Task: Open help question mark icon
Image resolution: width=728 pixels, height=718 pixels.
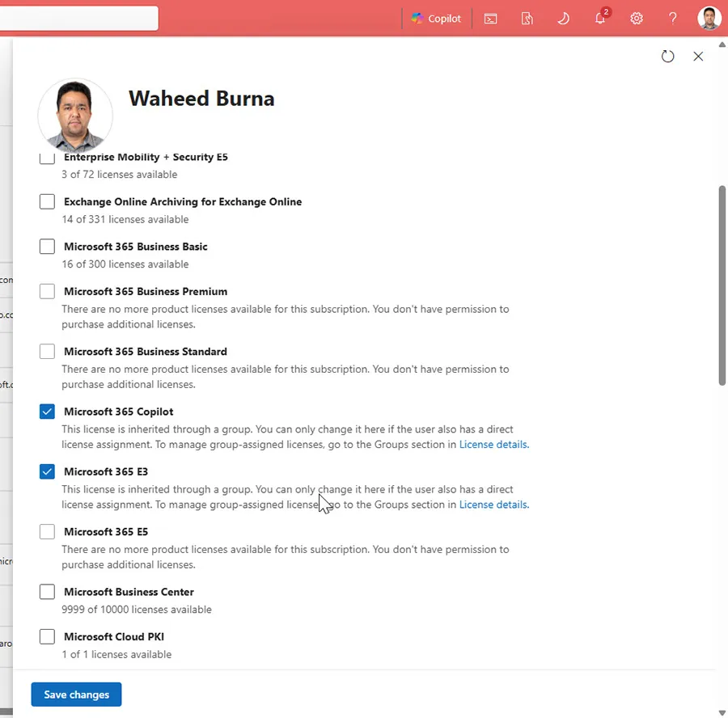Action: (672, 19)
